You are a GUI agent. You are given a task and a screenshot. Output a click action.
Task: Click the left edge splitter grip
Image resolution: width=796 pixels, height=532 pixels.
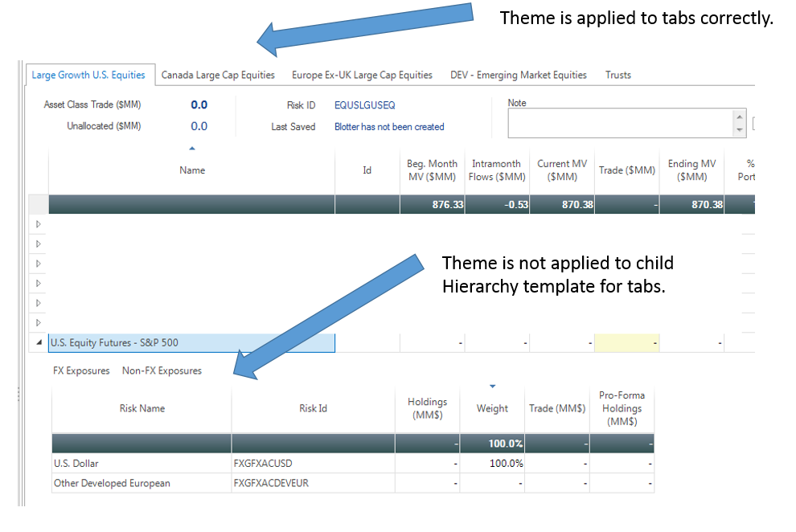18,394
